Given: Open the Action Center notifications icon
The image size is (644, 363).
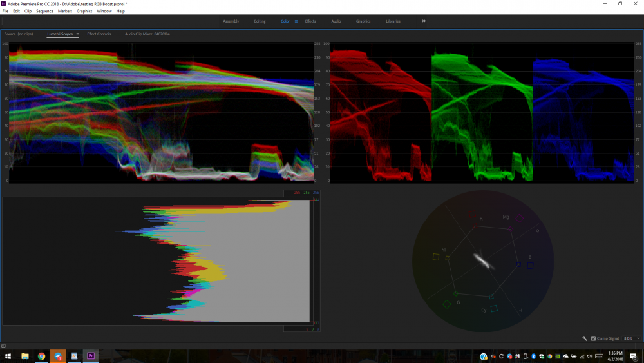Looking at the screenshot, I should 633,357.
